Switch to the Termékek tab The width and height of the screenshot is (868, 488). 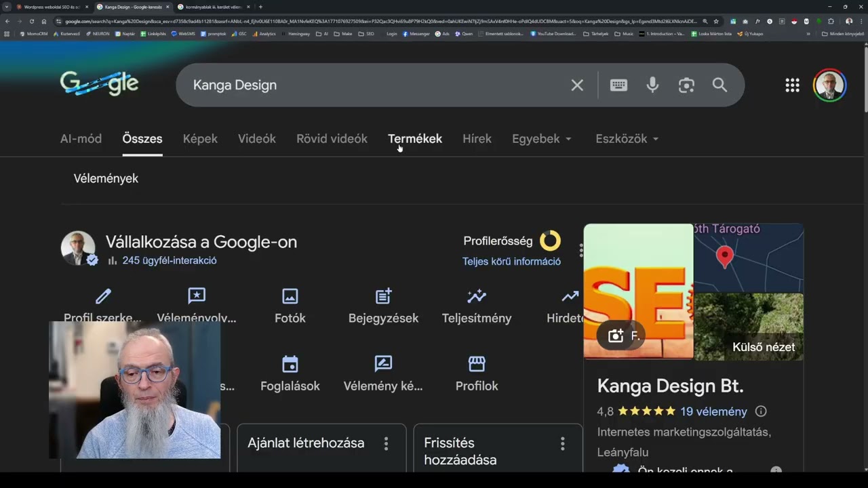tap(415, 139)
